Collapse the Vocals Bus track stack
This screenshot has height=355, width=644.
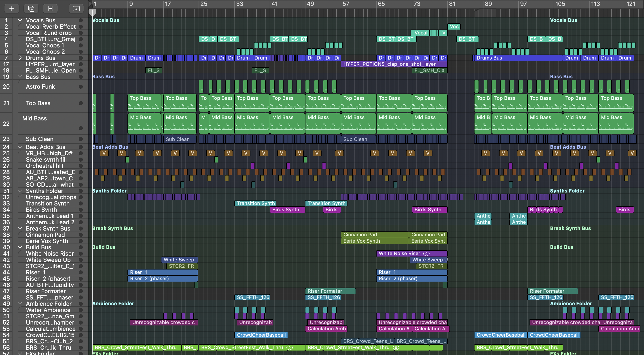[x=20, y=20]
